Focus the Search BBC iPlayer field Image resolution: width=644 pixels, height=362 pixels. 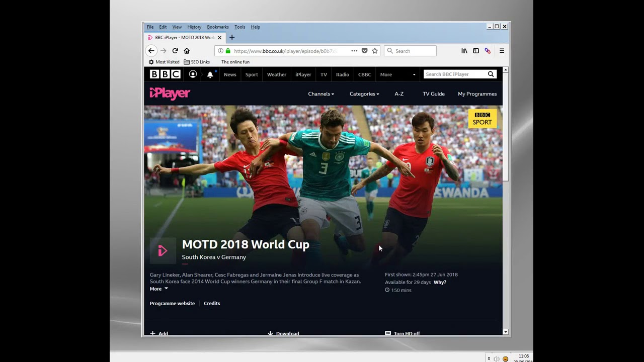point(455,74)
